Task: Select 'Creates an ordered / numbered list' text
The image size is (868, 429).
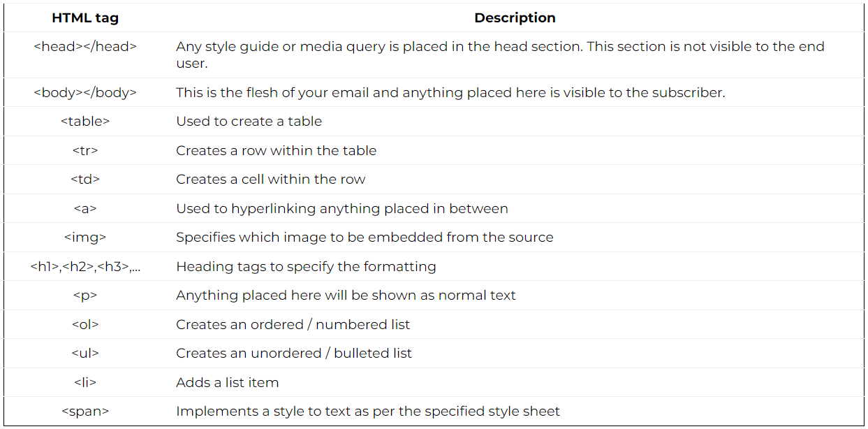Action: point(293,324)
